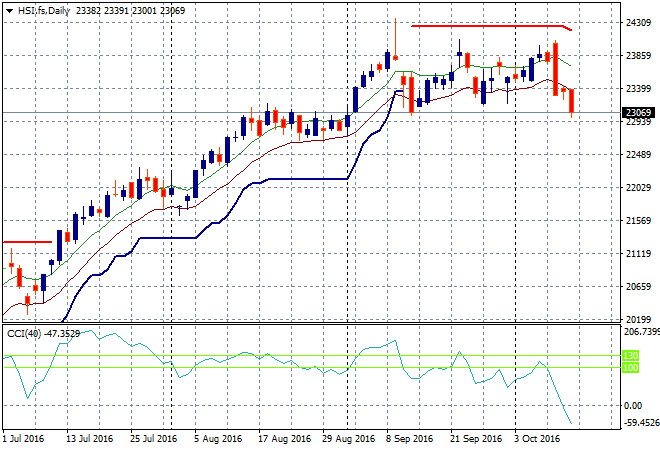Viewport: 660px width, 450px height.
Task: Click the OHLC values 23382 23391 23001 23069
Action: point(130,11)
